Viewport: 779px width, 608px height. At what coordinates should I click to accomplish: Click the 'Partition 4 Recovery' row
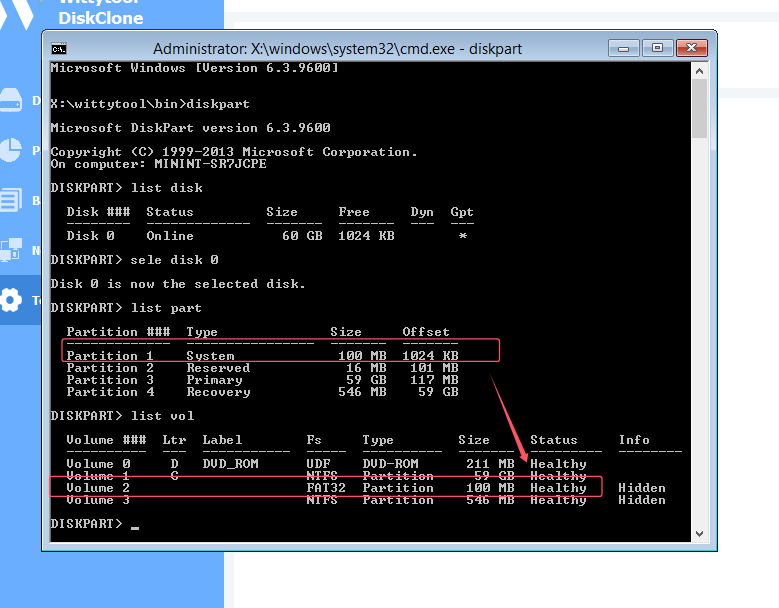[x=262, y=391]
